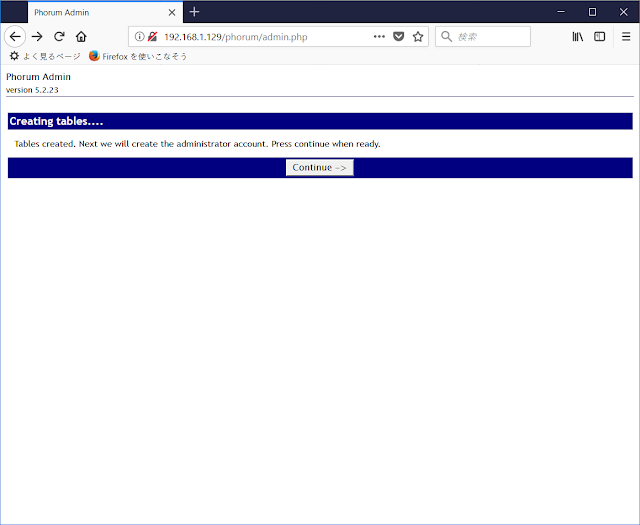Close the Firefox window

623,12
